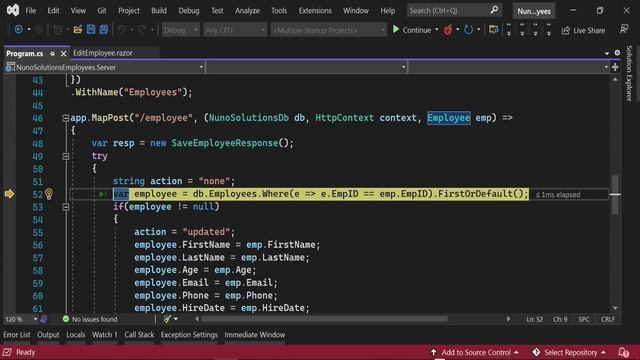Click the pin icon on Program.cs tab
The image size is (640, 360).
point(52,53)
